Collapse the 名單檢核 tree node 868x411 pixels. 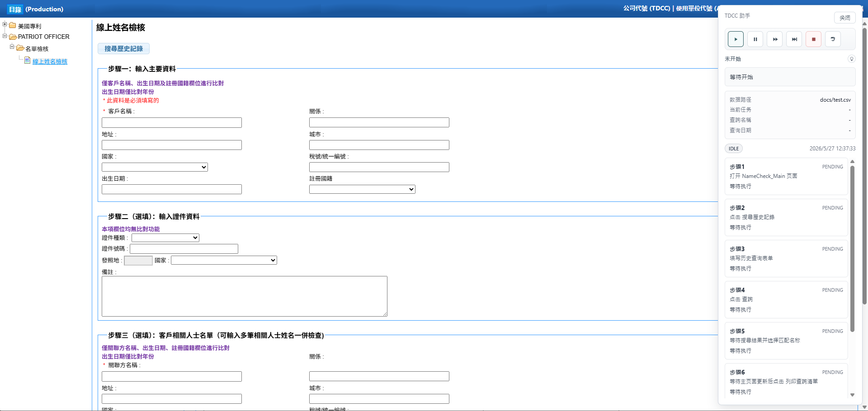(x=12, y=47)
